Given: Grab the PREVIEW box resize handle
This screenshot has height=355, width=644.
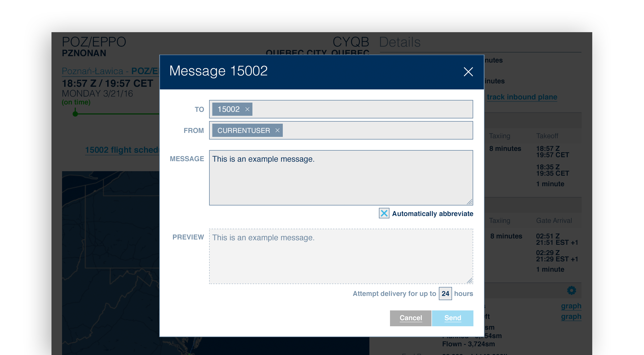Looking at the screenshot, I should (x=469, y=280).
